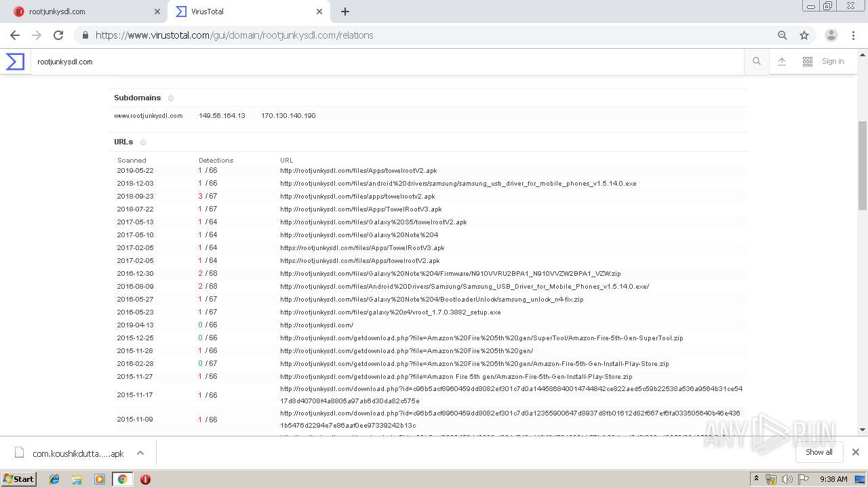This screenshot has height=488, width=868.
Task: Click the Subdomains info icon
Action: tap(171, 98)
